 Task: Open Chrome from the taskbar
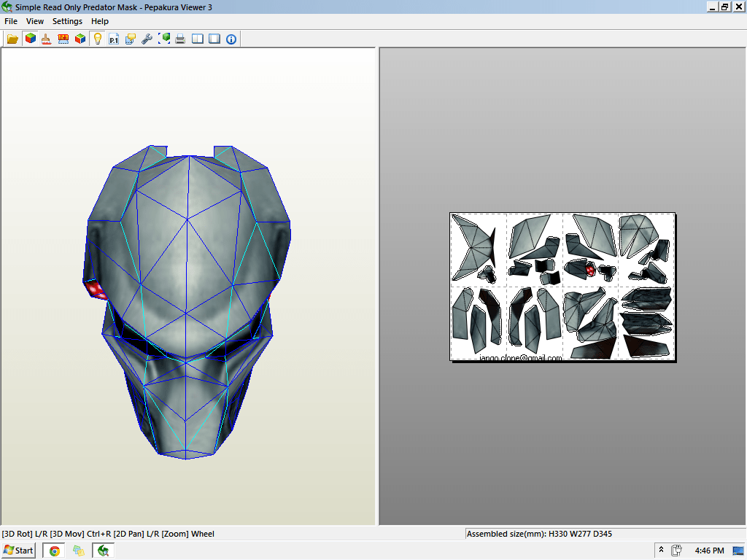[x=54, y=551]
